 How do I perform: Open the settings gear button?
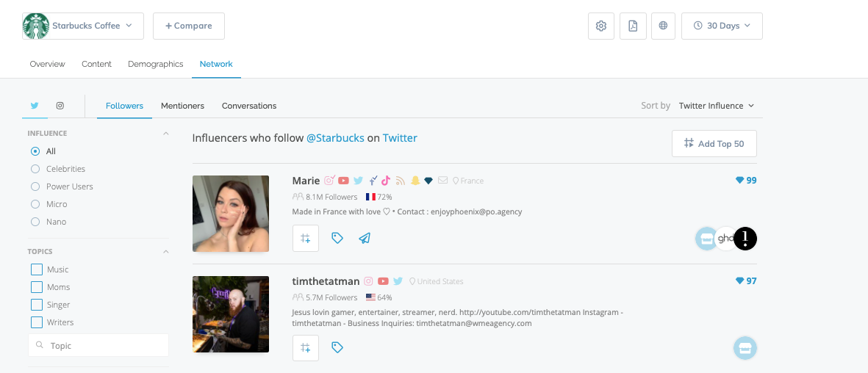click(x=601, y=26)
